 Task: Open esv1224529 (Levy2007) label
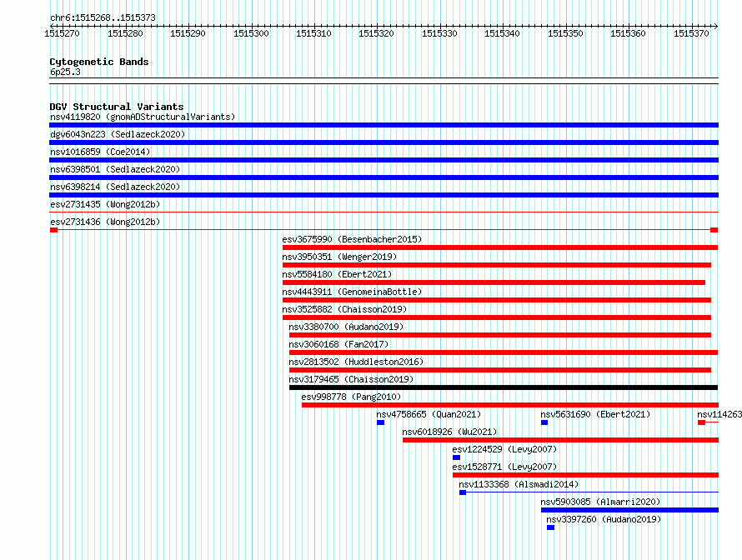click(x=504, y=449)
